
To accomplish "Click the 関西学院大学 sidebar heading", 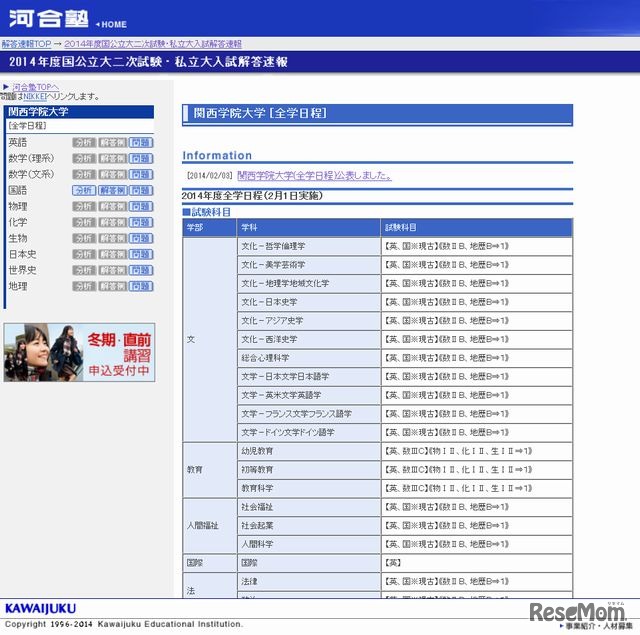I will (x=80, y=112).
